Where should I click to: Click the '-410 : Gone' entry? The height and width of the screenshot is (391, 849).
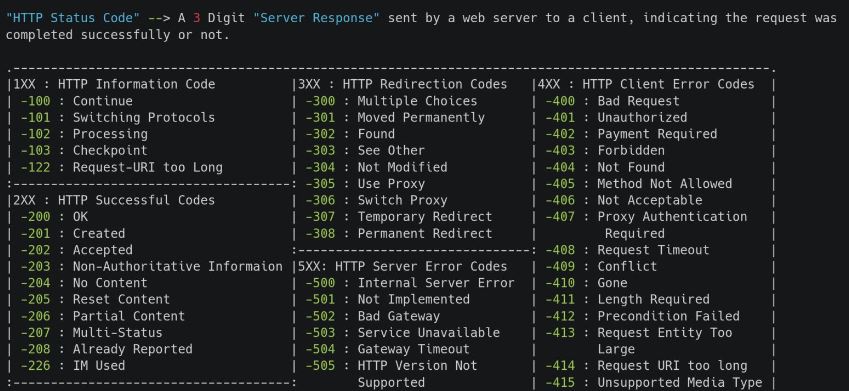(x=586, y=283)
